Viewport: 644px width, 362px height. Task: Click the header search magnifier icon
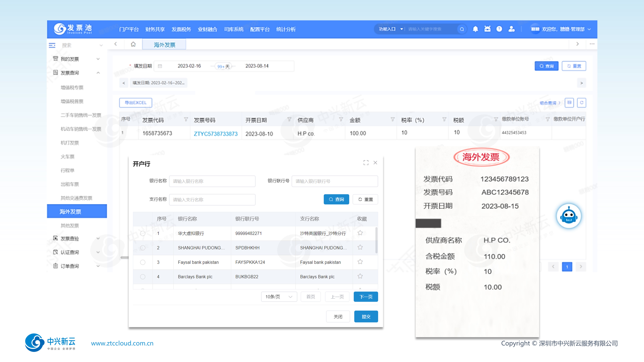462,29
